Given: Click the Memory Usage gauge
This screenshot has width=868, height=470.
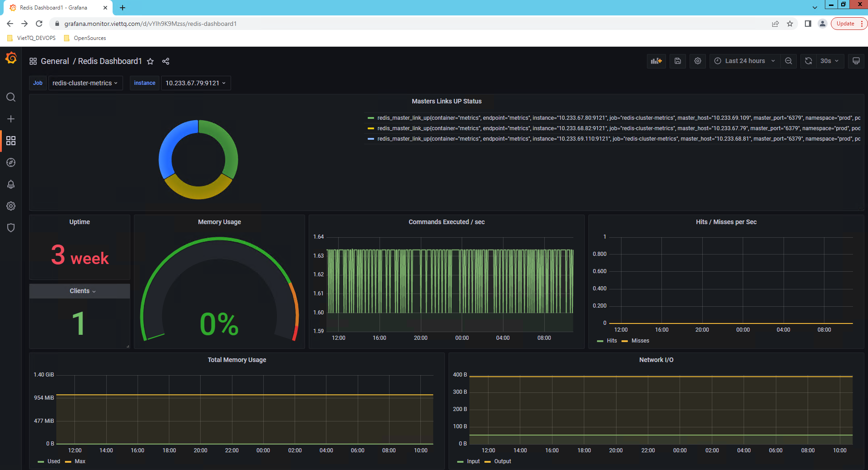Looking at the screenshot, I should (219, 299).
